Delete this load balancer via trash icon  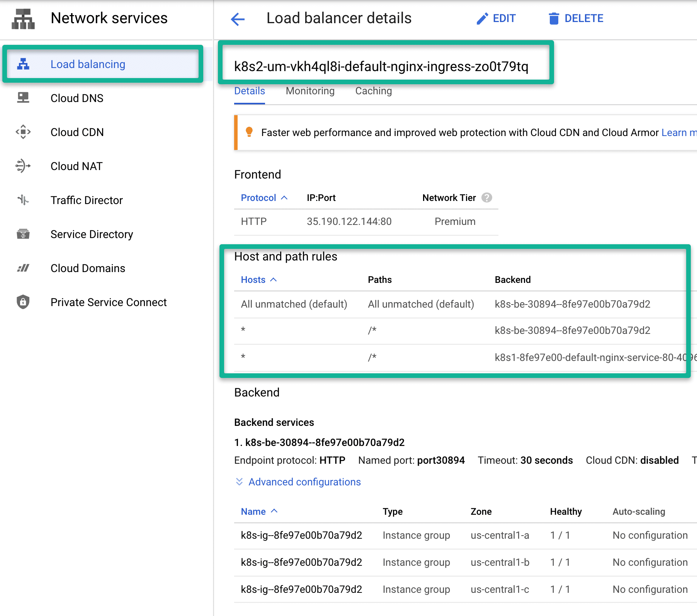point(554,18)
